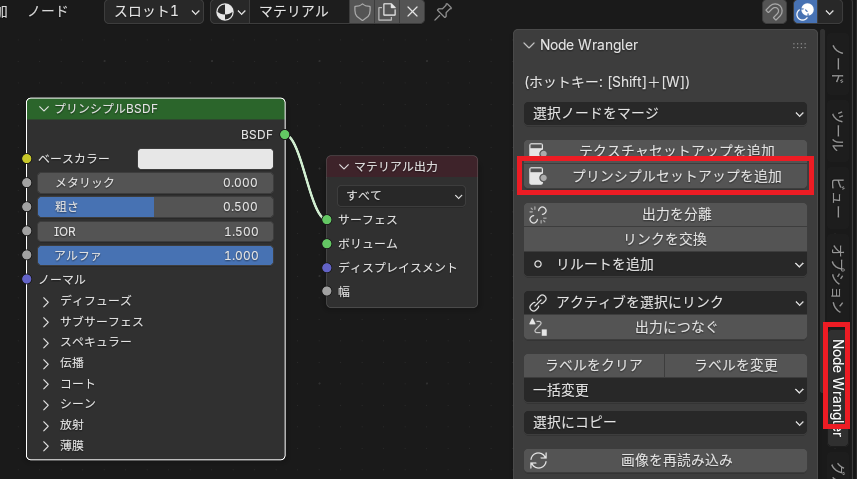This screenshot has width=857, height=479.
Task: Click the duplicate material icon
Action: [x=386, y=12]
